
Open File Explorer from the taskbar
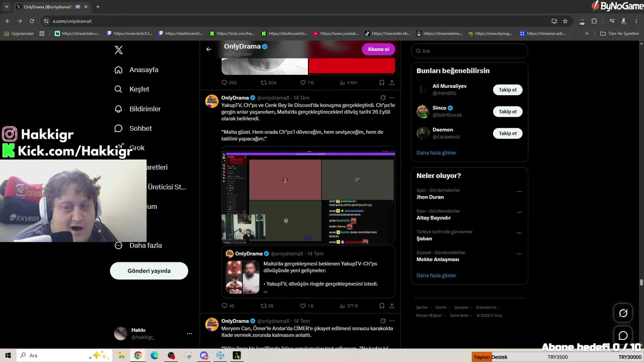(121, 355)
